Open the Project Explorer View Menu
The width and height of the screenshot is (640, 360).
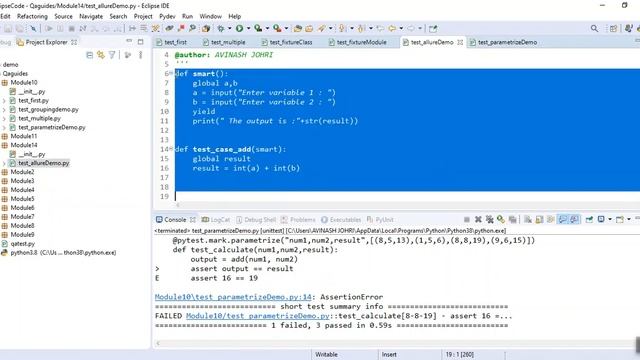click(x=140, y=55)
